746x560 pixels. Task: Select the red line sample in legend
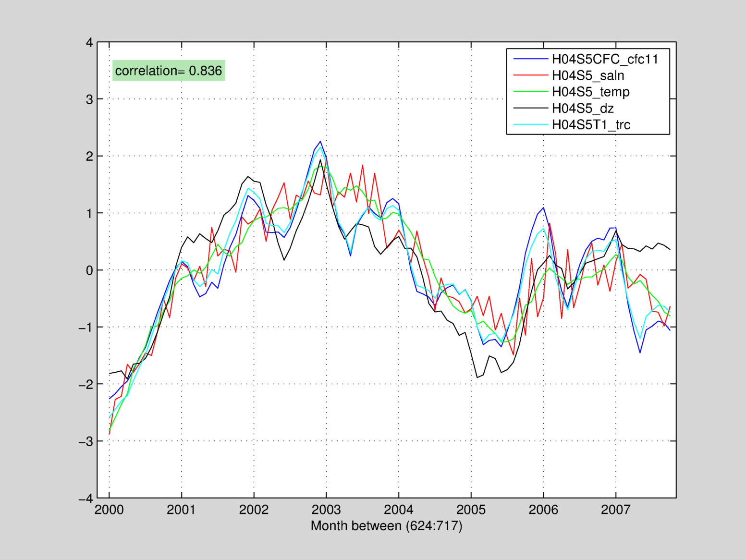click(530, 75)
